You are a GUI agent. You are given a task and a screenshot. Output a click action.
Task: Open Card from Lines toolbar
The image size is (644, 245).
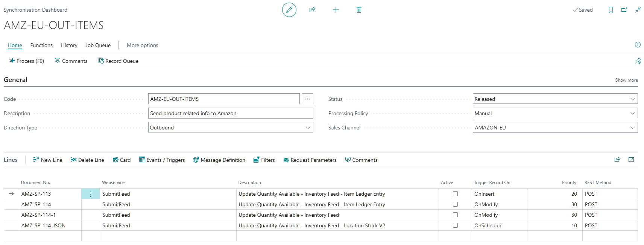122,160
